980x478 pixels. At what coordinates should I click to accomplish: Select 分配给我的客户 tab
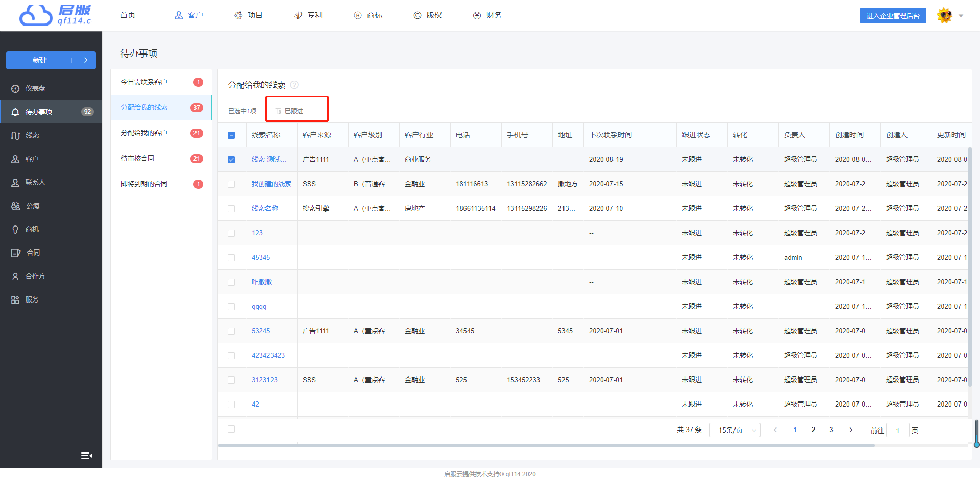pos(161,133)
